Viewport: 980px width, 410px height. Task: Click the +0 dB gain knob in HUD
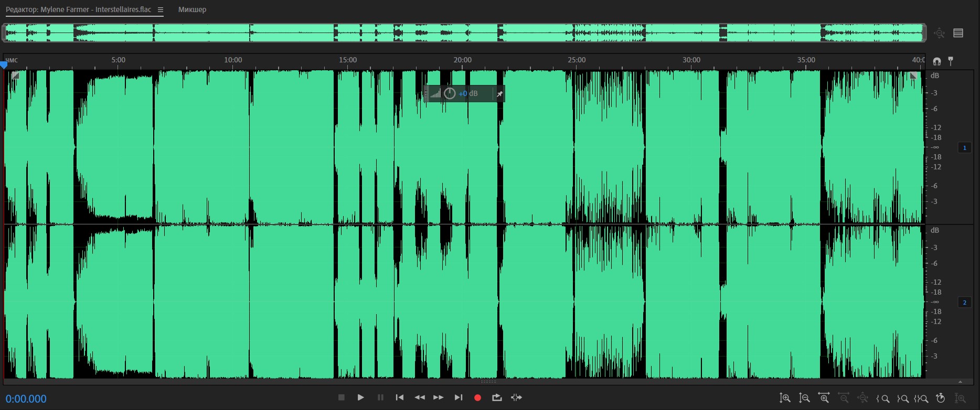(450, 94)
